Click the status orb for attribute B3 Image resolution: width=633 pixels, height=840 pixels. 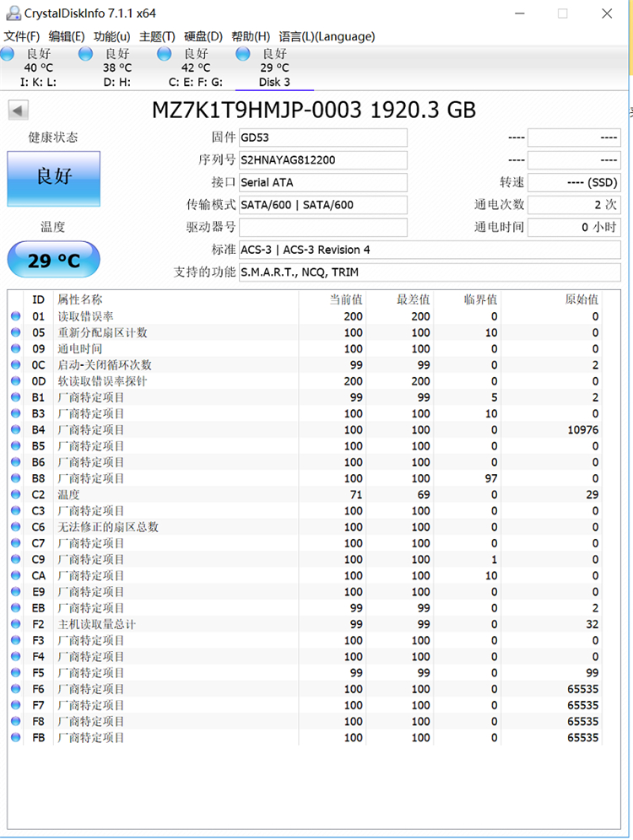click(x=15, y=413)
